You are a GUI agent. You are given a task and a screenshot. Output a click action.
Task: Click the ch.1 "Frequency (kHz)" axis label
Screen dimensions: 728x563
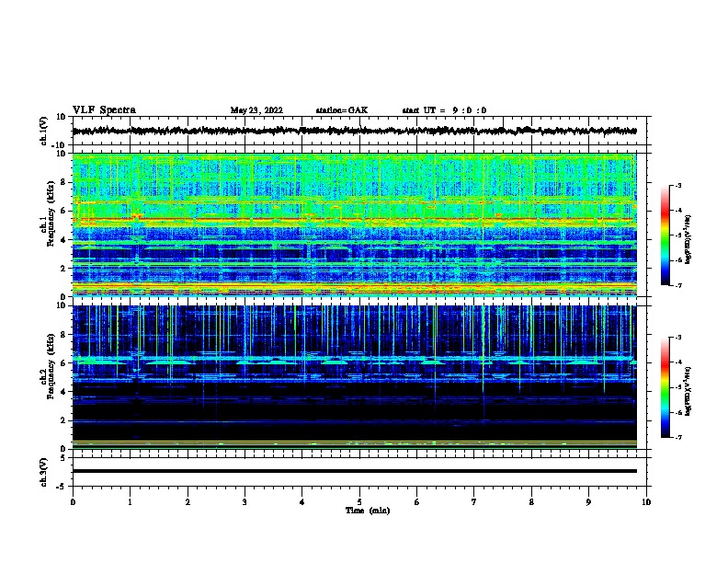click(51, 213)
